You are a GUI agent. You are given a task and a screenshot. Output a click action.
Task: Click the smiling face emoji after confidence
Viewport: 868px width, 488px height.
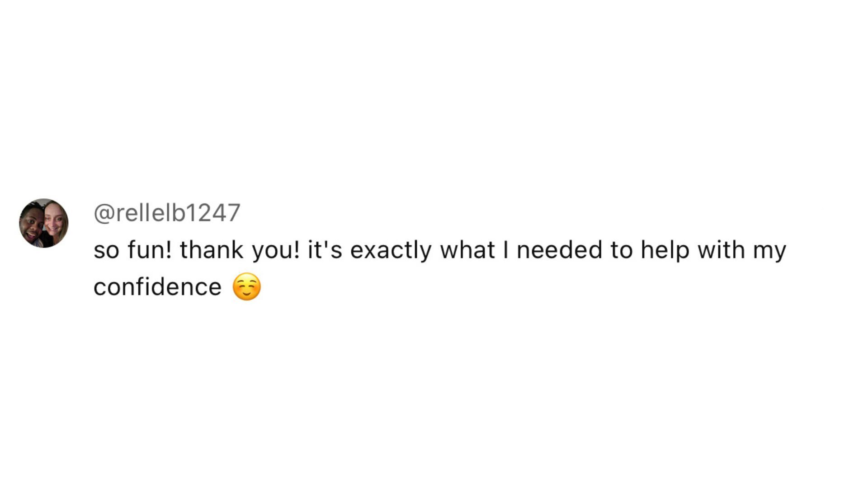246,287
